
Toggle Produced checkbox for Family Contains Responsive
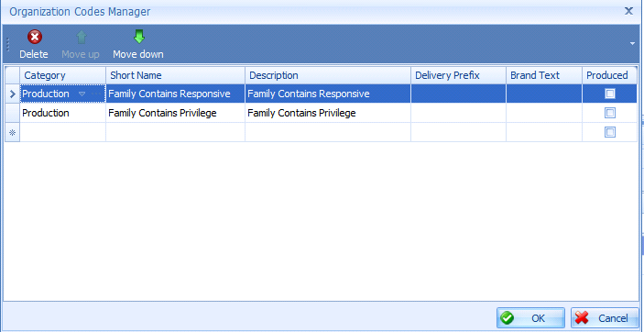(x=610, y=94)
